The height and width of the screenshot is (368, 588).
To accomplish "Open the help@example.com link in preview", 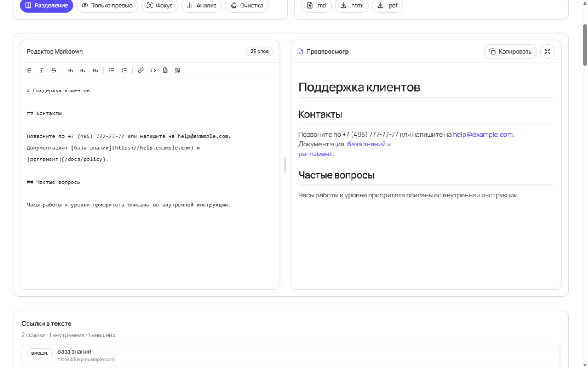I will click(483, 135).
